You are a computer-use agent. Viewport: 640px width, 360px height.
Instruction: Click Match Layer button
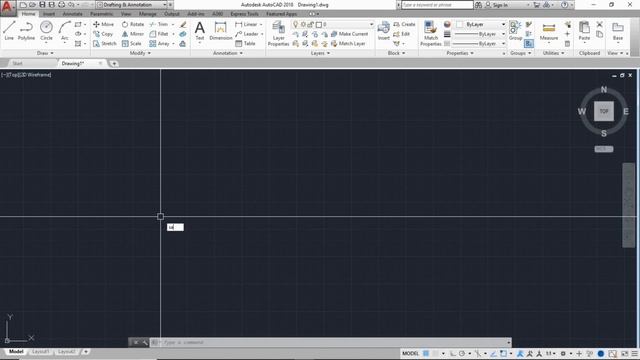pyautogui.click(x=348, y=43)
